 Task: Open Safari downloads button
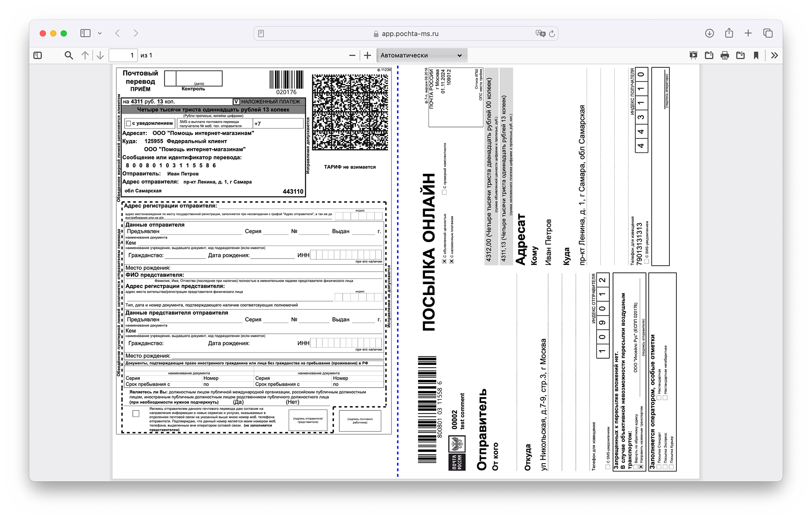[709, 33]
